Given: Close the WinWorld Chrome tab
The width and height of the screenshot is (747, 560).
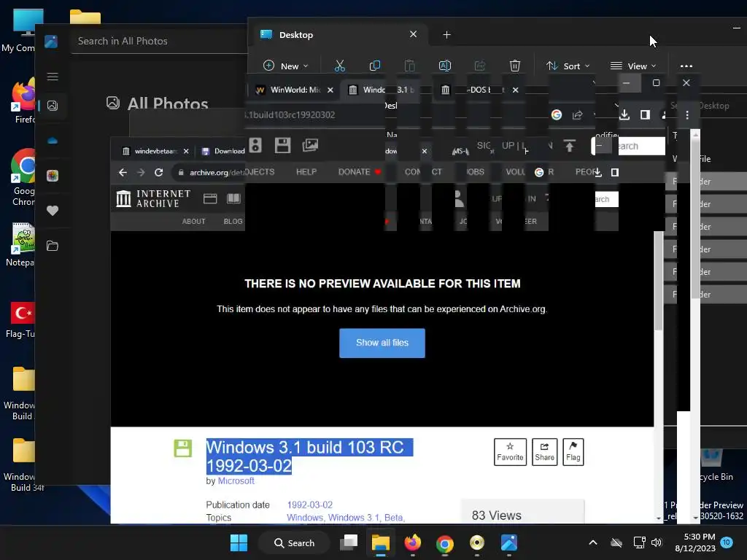Looking at the screenshot, I should point(330,90).
